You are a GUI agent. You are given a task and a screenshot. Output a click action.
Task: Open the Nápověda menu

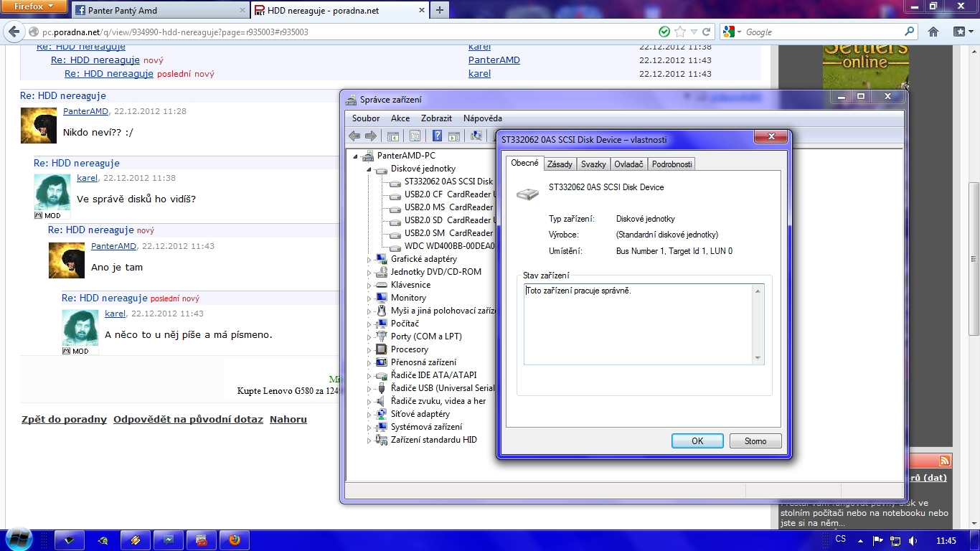tap(483, 118)
